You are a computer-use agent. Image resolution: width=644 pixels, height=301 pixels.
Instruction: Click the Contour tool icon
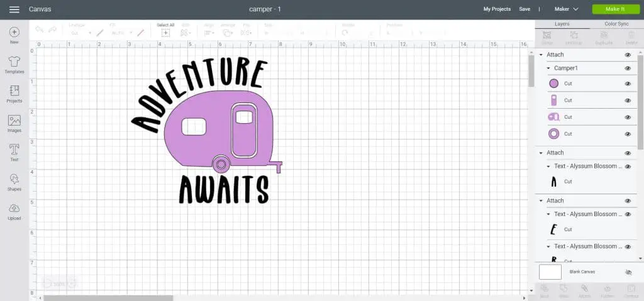tap(631, 288)
